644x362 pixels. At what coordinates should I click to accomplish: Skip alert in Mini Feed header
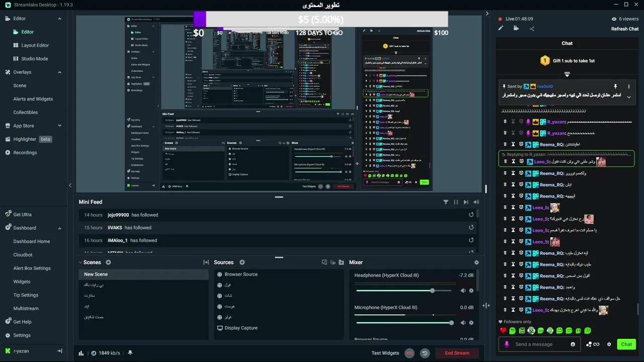(466, 202)
